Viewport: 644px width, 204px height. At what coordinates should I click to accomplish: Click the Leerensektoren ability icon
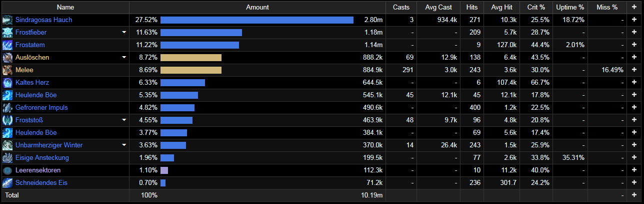[x=7, y=170]
